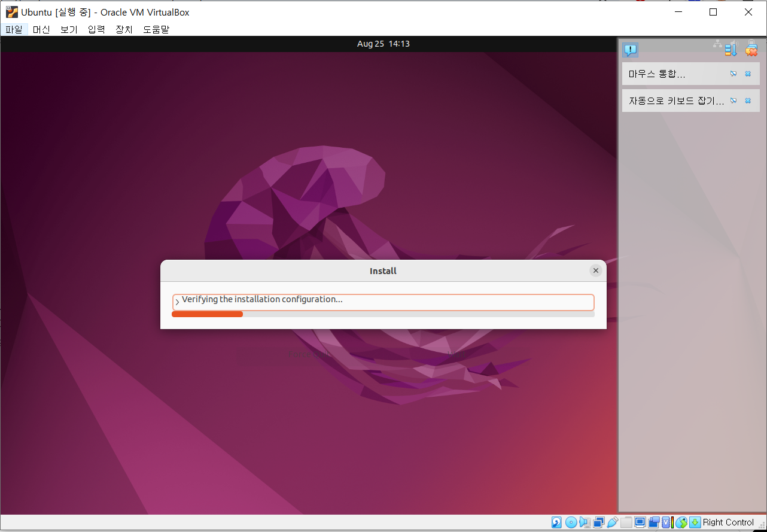Close the Oracle VM VirtualBox window

748,12
